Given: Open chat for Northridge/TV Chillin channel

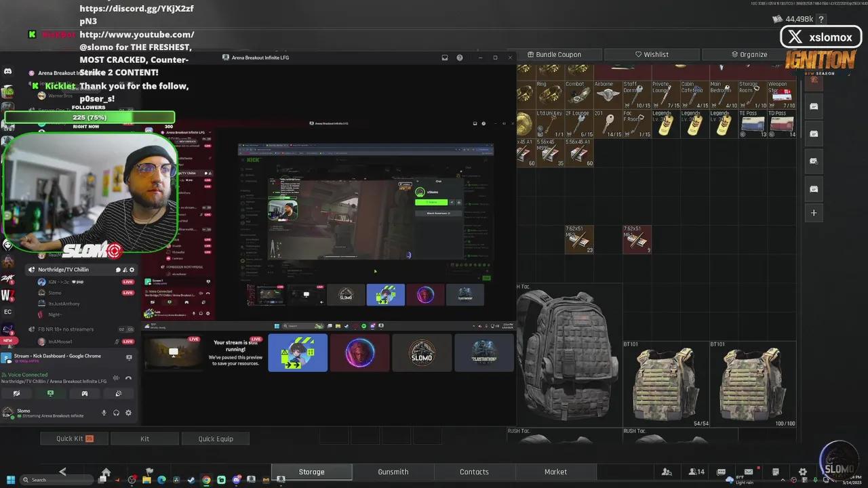Looking at the screenshot, I should point(118,270).
